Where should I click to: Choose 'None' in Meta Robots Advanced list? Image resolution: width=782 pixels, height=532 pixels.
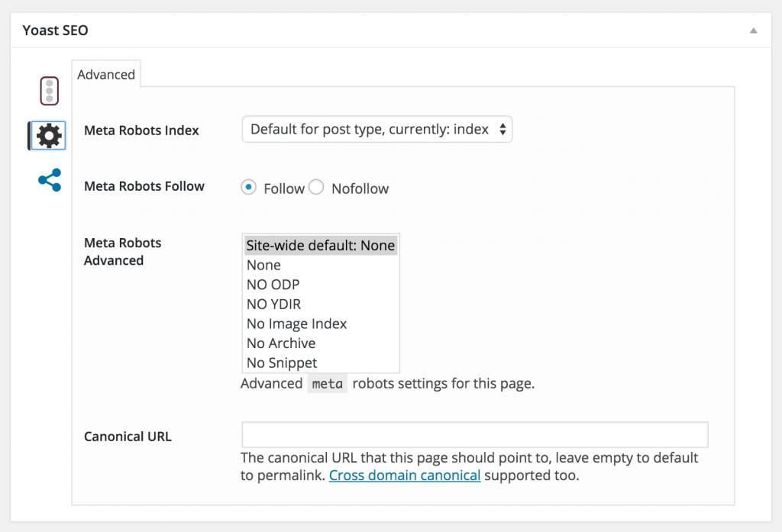[321, 265]
